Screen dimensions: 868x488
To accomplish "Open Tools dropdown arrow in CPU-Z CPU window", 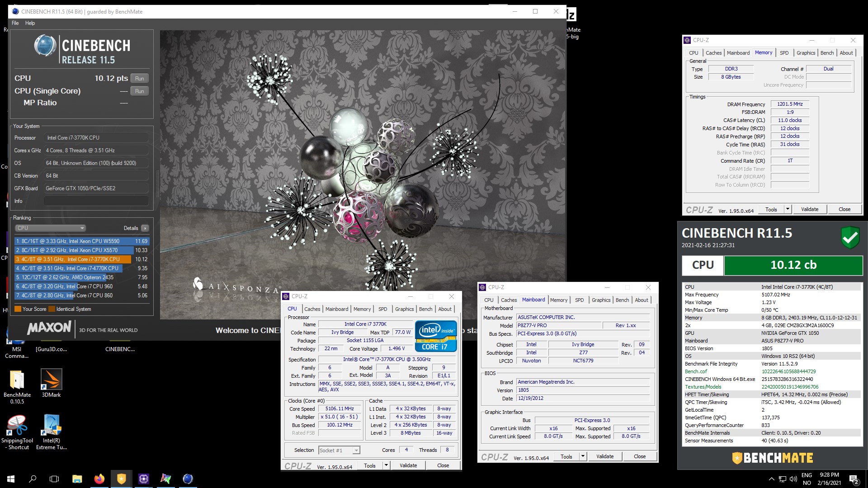I will [386, 465].
